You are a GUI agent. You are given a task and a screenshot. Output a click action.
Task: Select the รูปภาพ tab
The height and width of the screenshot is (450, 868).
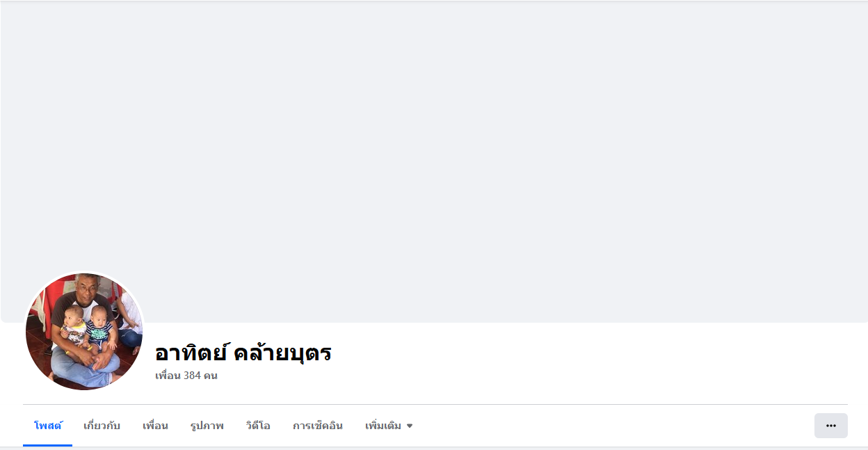pos(207,426)
